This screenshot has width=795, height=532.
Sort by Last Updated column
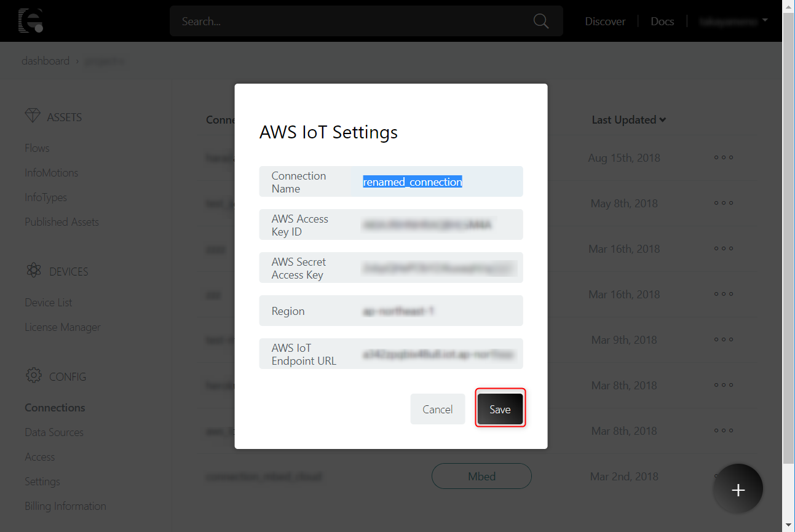[628, 120]
